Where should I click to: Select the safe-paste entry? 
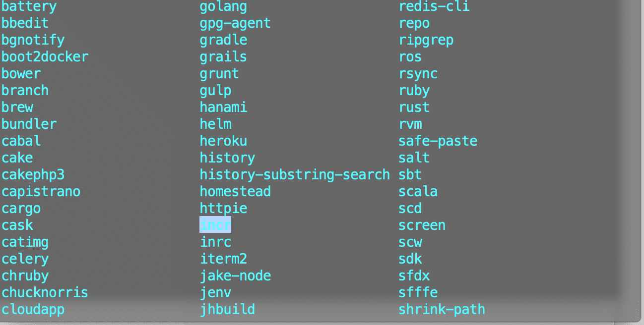click(x=438, y=141)
